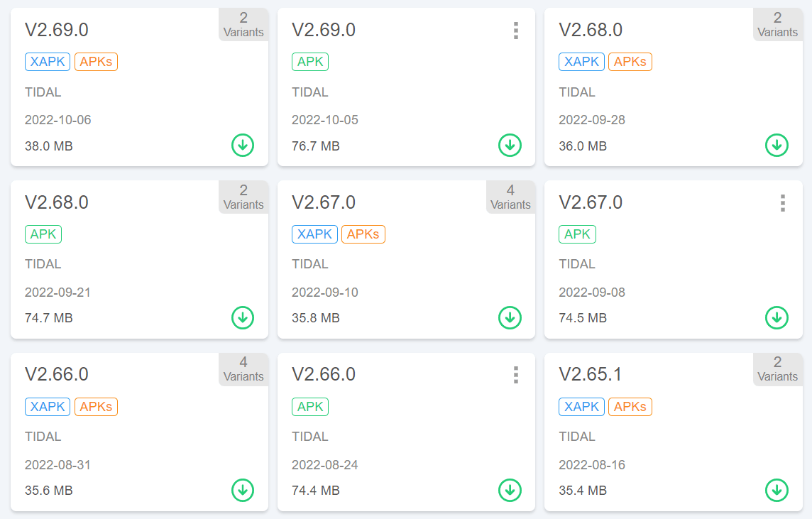812x519 pixels.
Task: Show 2 Variants for V2.69.0 XAPK card
Action: click(x=243, y=25)
